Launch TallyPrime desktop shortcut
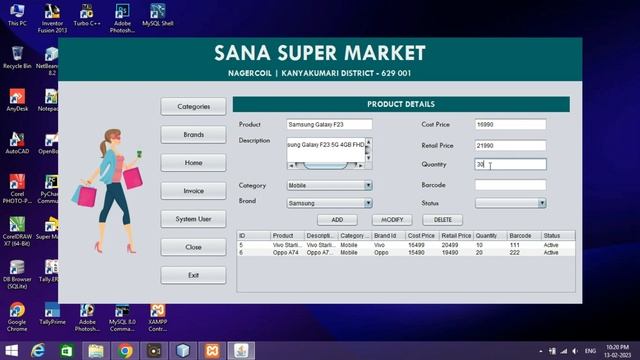 click(x=52, y=314)
